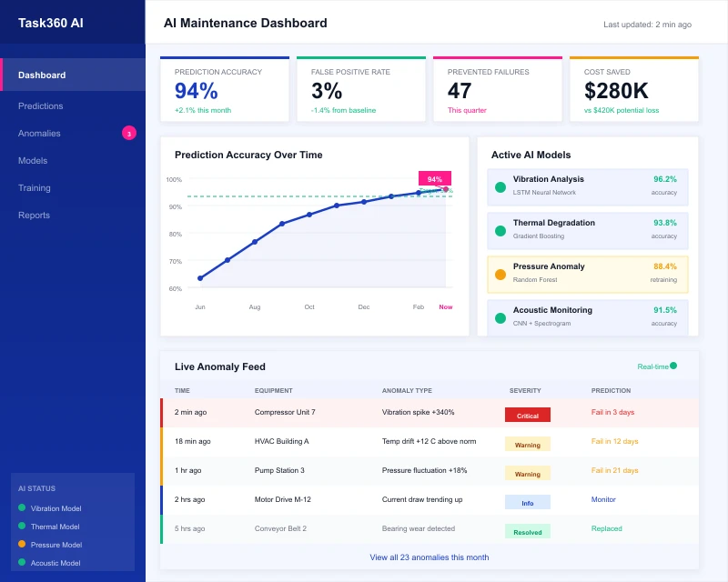The image size is (728, 582).
Task: Click the Fail in 3 days prediction
Action: pyautogui.click(x=612, y=412)
